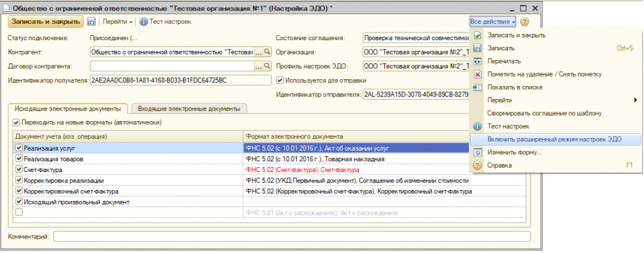Viewport: 644px width, 253px height.
Task: Click the document icon in window title
Action: click(x=6, y=8)
